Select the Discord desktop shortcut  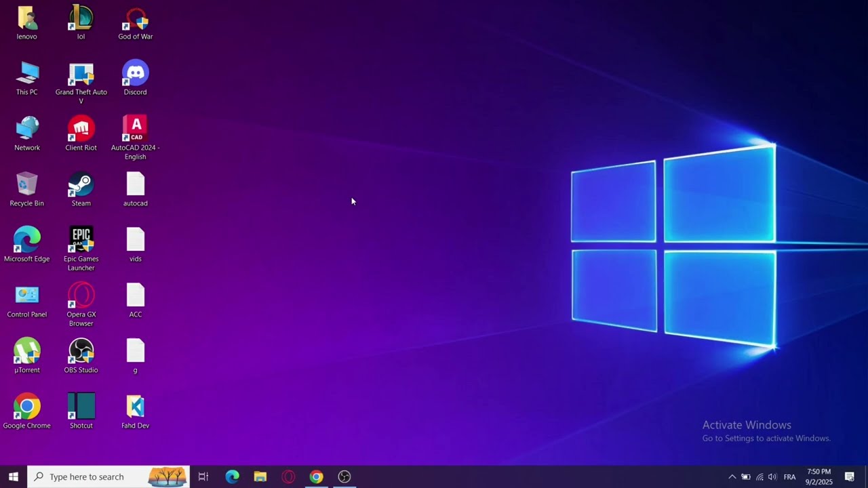click(135, 79)
